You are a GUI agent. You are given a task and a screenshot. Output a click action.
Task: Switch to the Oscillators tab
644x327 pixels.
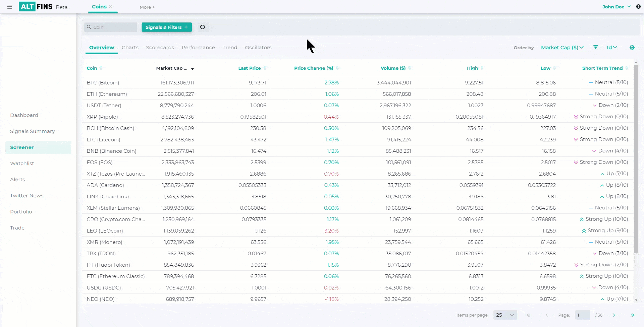point(258,48)
